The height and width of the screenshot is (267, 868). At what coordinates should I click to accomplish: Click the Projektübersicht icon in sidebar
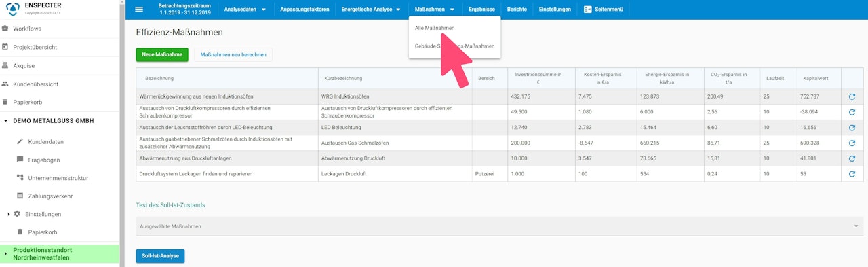point(5,47)
